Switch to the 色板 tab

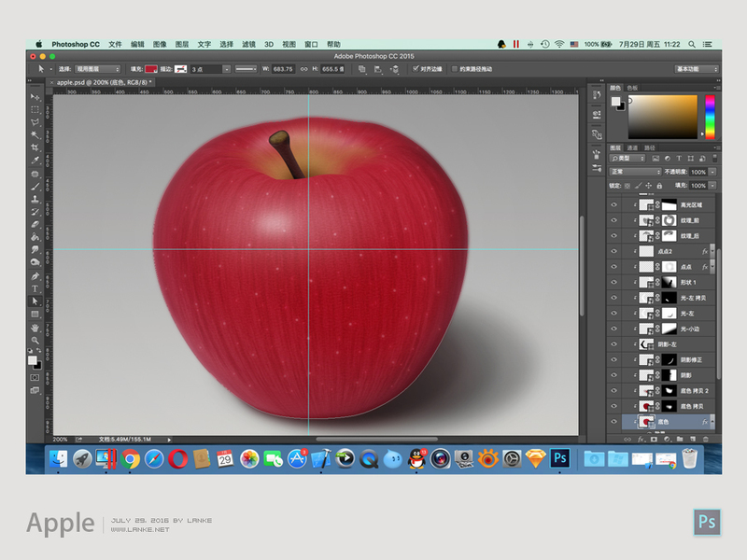pyautogui.click(x=632, y=88)
